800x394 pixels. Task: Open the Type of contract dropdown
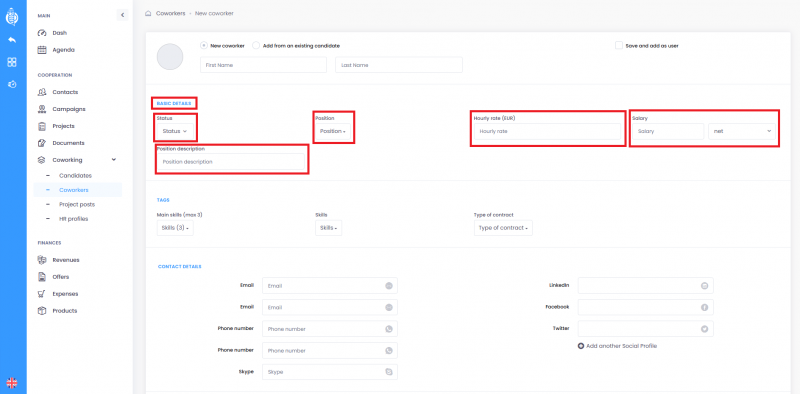coord(503,228)
